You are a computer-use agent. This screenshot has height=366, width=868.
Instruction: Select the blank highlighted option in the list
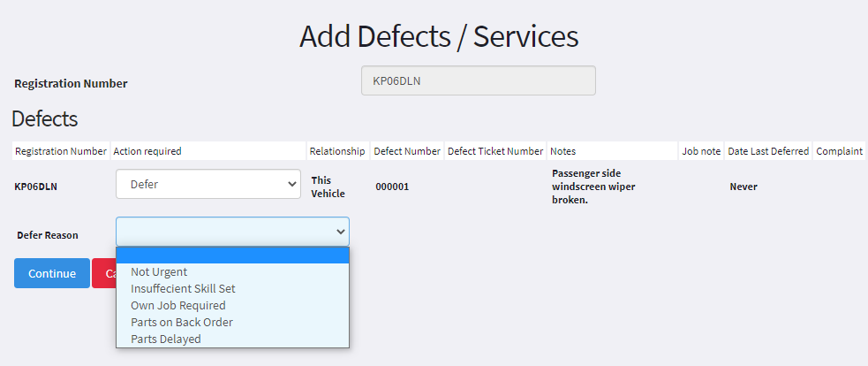(x=232, y=255)
